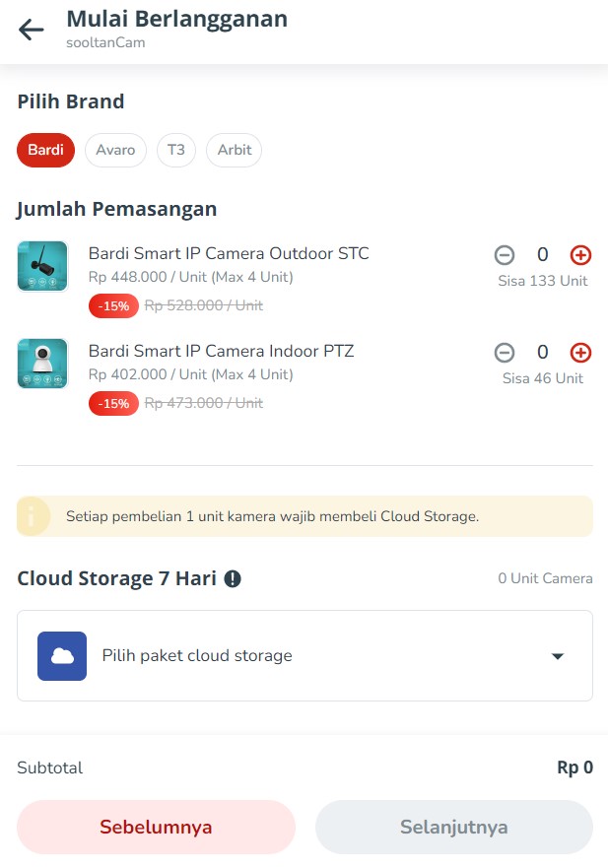Decrease Indoor PTZ camera quantity with minus
Screen dimensions: 608x868
pyautogui.click(x=505, y=352)
